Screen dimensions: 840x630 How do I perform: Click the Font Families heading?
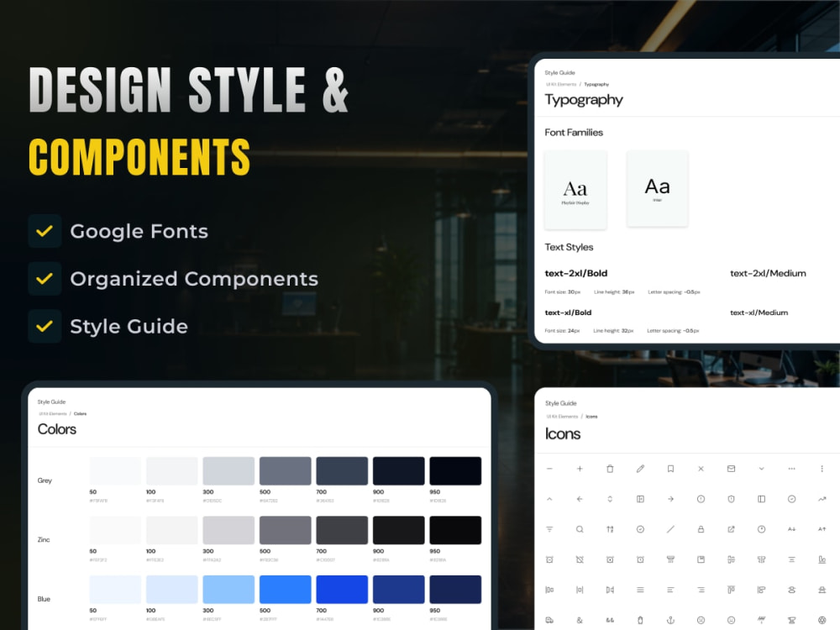point(574,133)
